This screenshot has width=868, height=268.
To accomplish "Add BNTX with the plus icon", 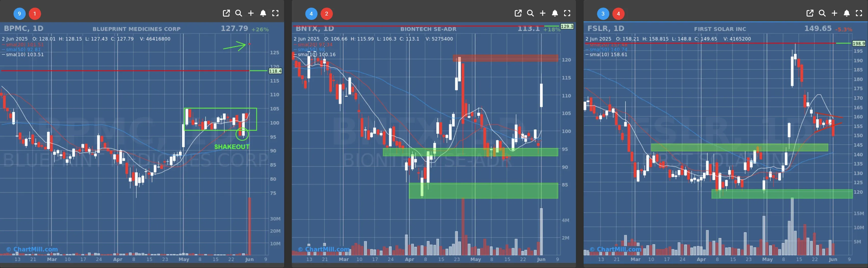I will pyautogui.click(x=543, y=13).
